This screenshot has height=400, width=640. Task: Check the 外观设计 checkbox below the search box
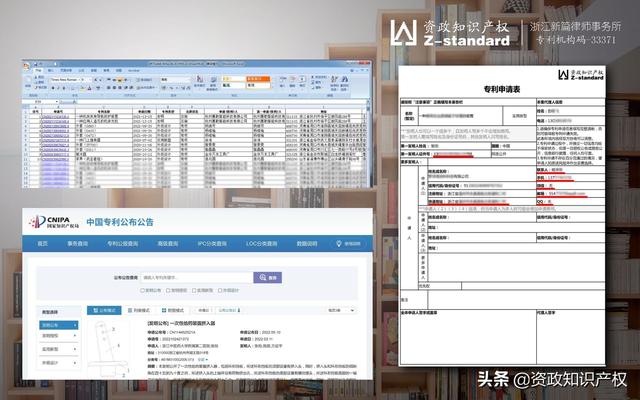coord(220,290)
